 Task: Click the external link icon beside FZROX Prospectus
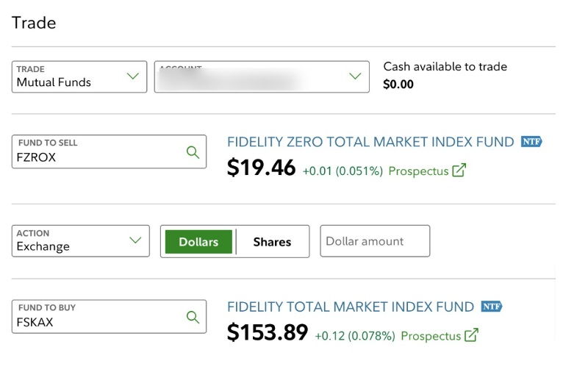tap(459, 171)
